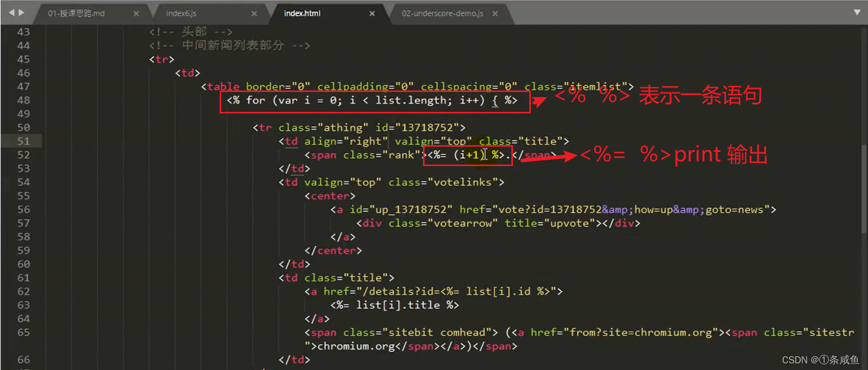
Task: Click the opening center tag on line 55
Action: [x=330, y=196]
